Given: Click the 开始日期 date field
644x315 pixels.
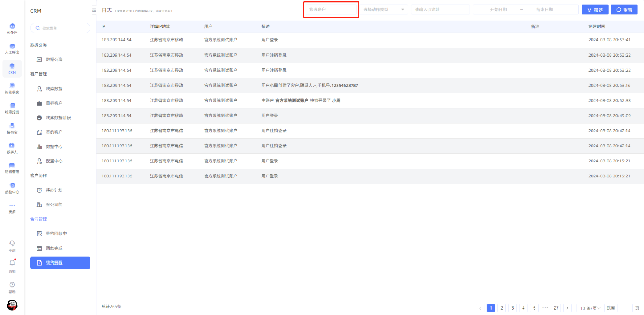Looking at the screenshot, I should coord(498,10).
